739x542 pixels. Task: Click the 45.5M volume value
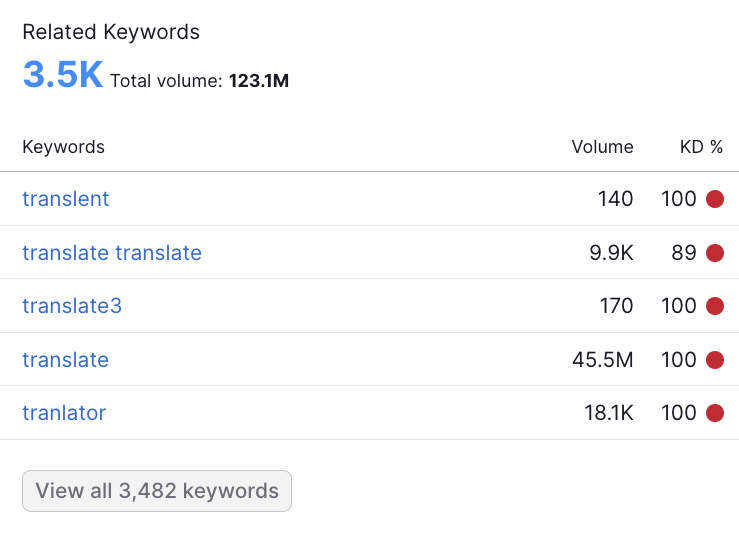pos(603,360)
